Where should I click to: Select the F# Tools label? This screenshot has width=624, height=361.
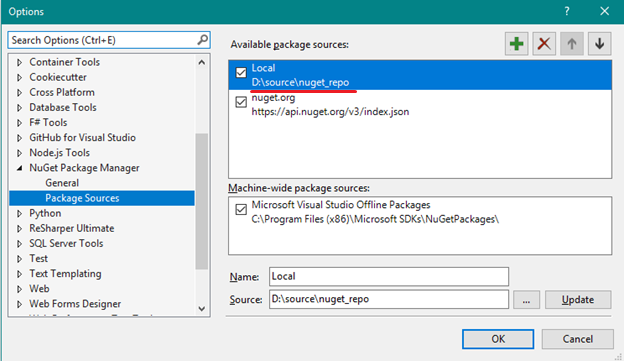(48, 123)
